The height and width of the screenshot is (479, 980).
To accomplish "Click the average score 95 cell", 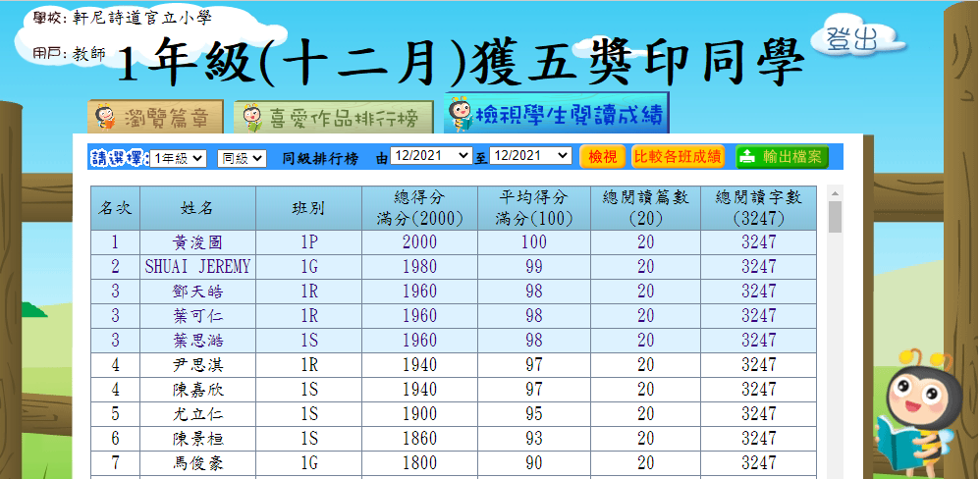I will tap(534, 414).
